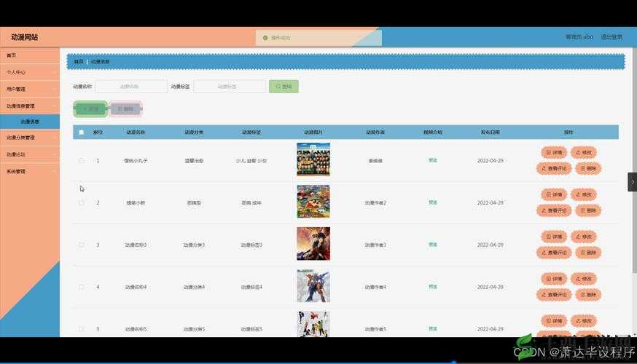Viewport: 637px width, 364px height.
Task: Click the video 预览 link in row 2
Action: [x=433, y=202]
